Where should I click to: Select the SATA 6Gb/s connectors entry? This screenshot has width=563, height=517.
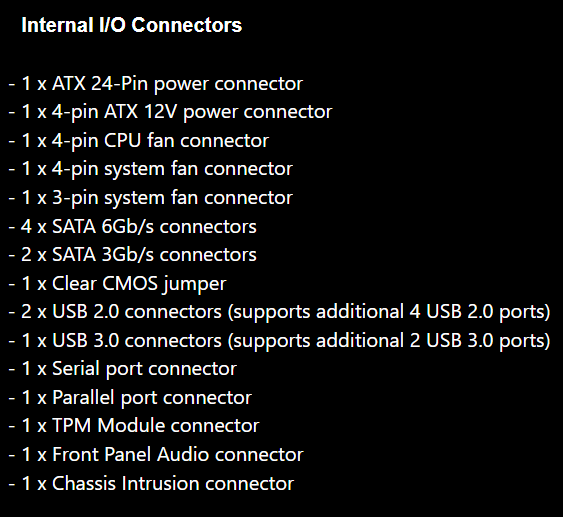(x=132, y=227)
